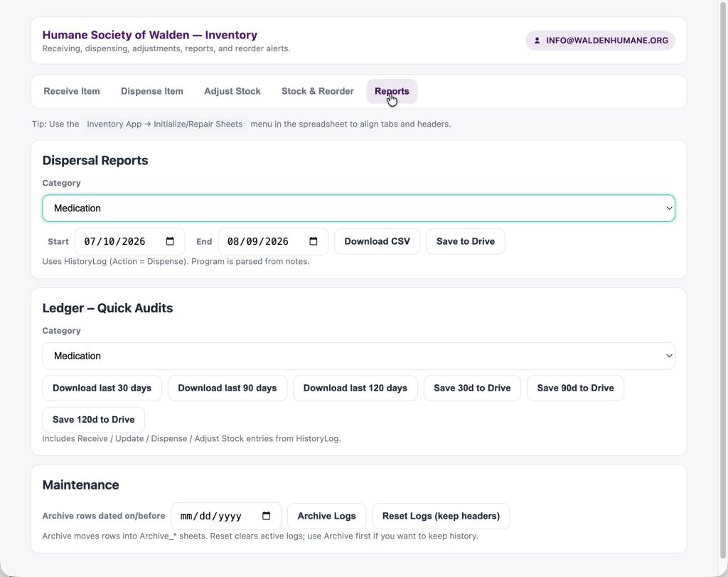The image size is (728, 577).
Task: Open the Adjust Stock tab
Action: pos(232,91)
